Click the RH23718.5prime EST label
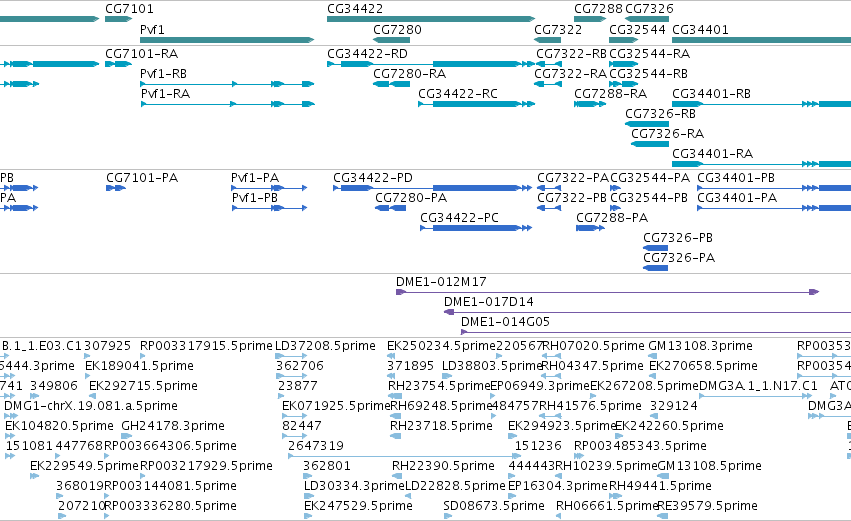851x521 pixels. tap(441, 427)
